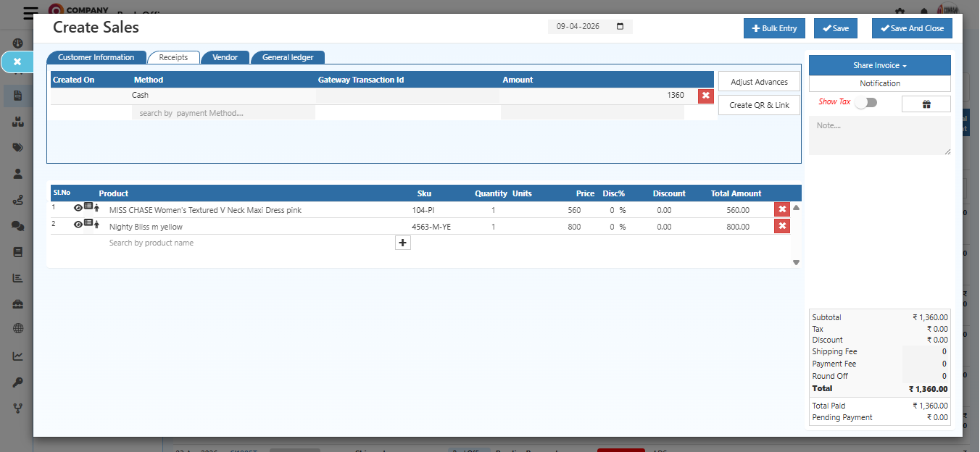Toggle the Show Tax switch
This screenshot has width=980, height=452.
point(867,104)
